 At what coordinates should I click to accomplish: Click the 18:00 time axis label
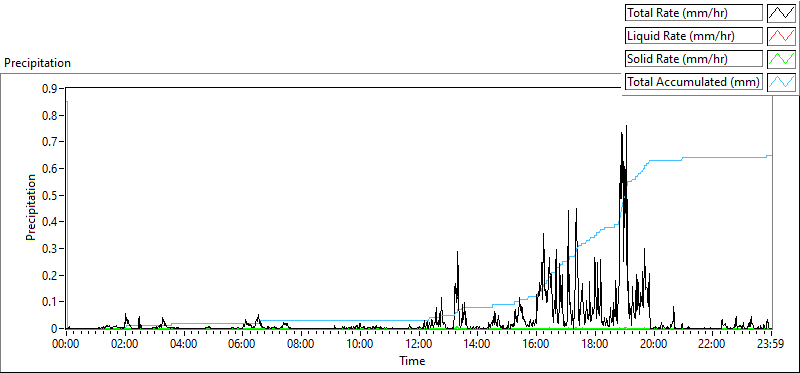pos(595,343)
